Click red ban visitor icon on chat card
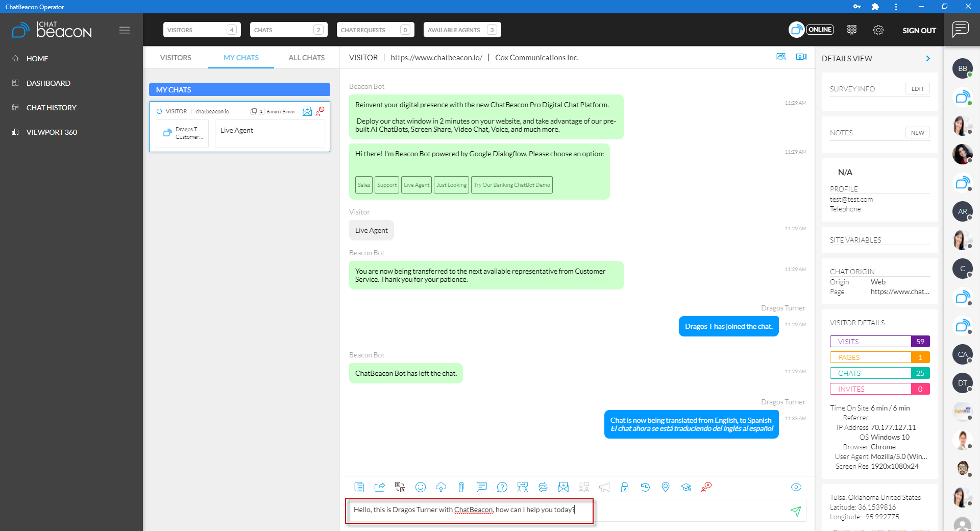Image resolution: width=980 pixels, height=531 pixels. coord(320,111)
